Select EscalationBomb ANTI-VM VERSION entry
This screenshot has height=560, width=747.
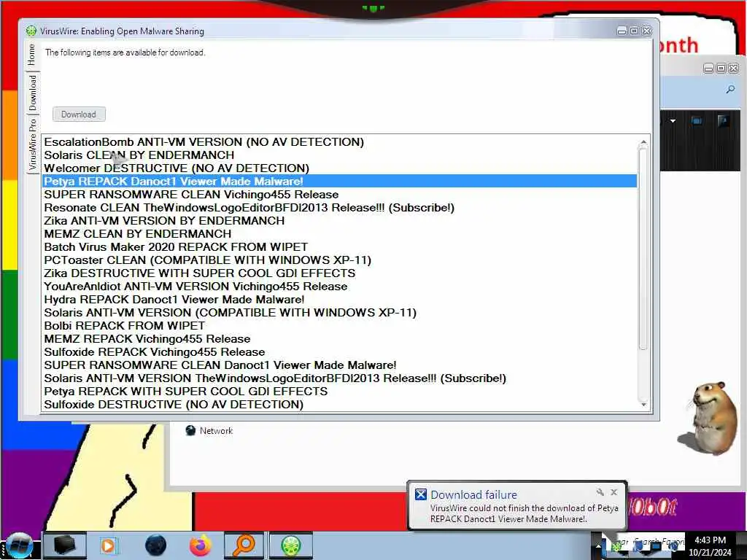click(x=340, y=142)
